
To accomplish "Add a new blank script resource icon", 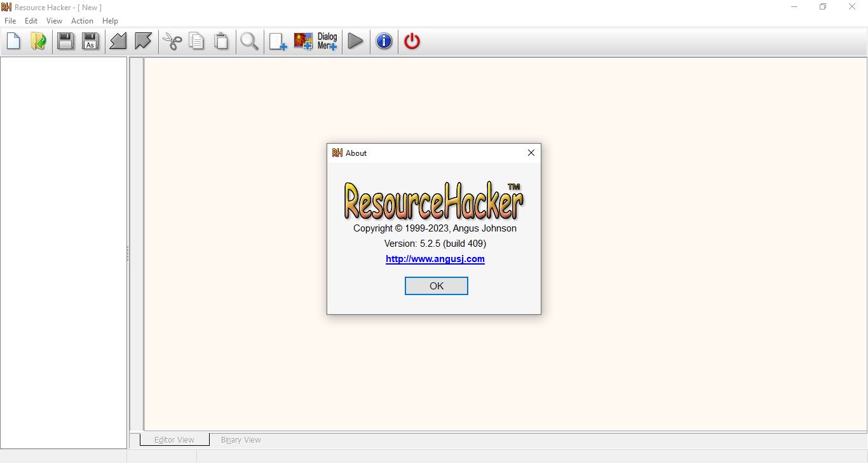I will pyautogui.click(x=278, y=41).
